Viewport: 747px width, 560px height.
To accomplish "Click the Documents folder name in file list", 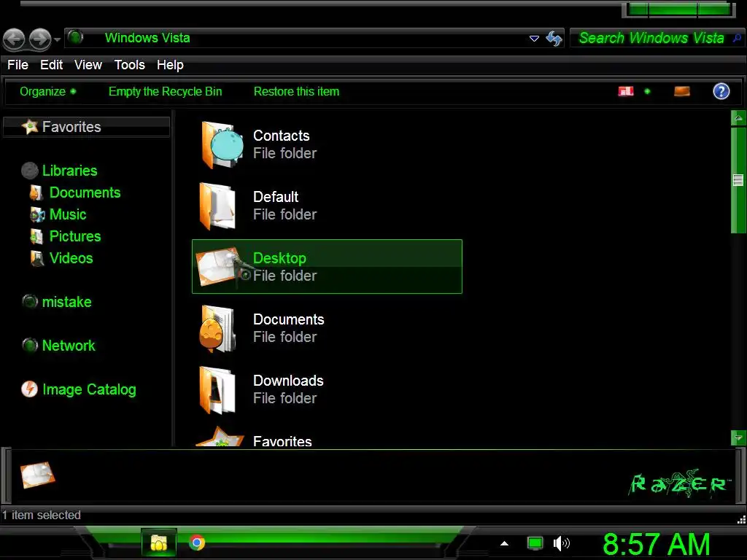I will tap(288, 319).
